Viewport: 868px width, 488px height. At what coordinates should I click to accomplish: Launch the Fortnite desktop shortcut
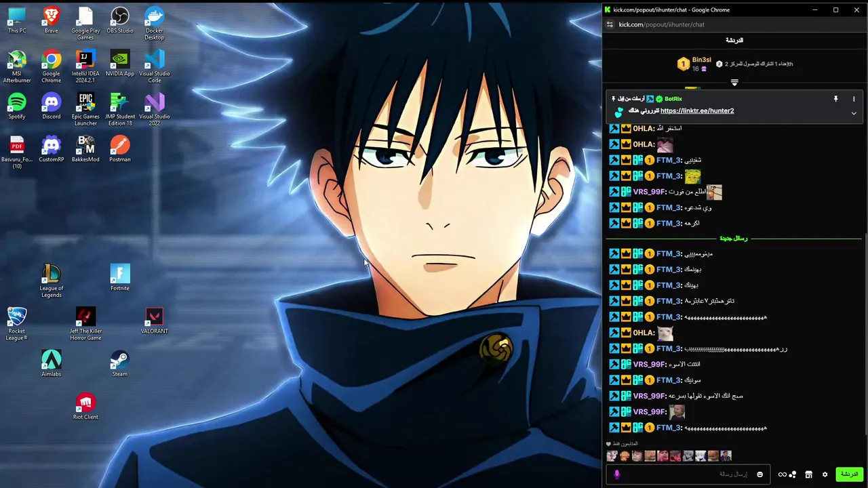point(120,277)
